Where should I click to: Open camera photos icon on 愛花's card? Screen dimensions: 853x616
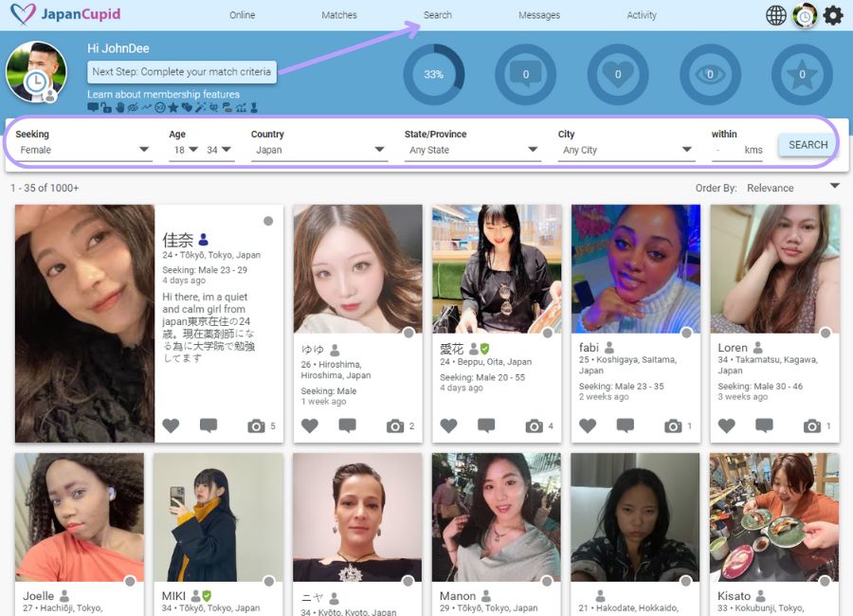coord(535,426)
